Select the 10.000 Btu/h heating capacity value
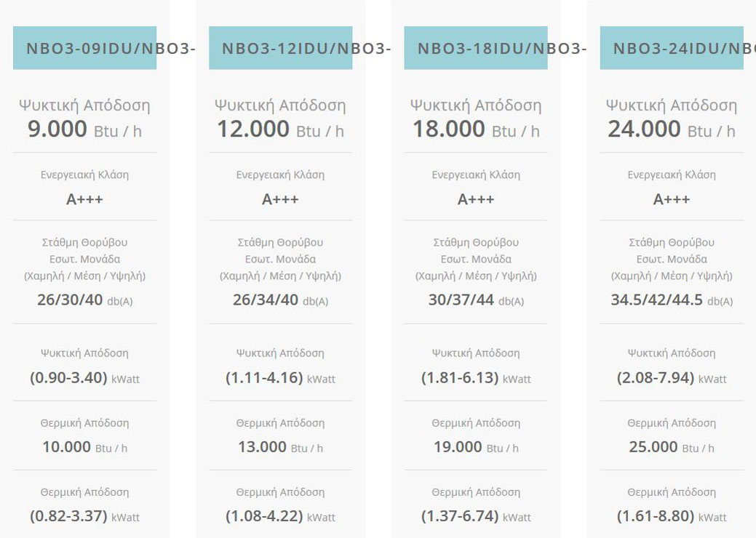Image resolution: width=756 pixels, height=538 pixels. click(84, 447)
